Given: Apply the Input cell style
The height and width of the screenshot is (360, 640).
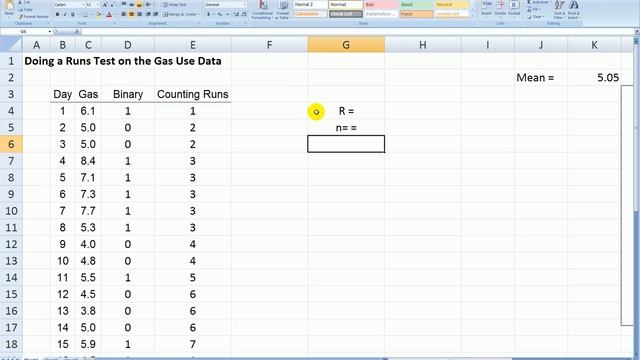Looking at the screenshot, I should point(416,14).
